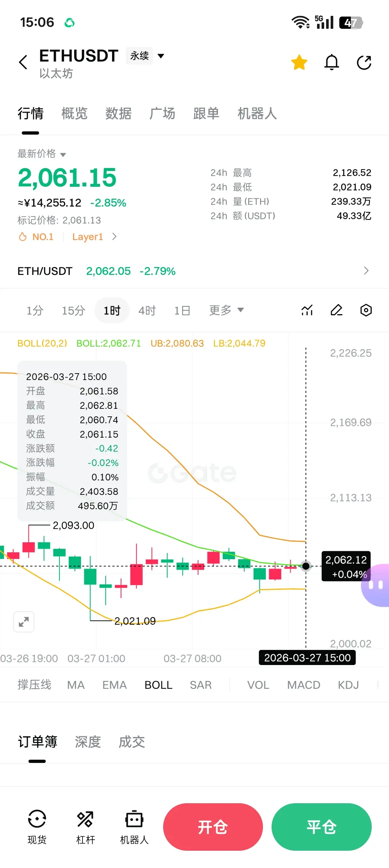389x868 pixels.
Task: Tap the share icon
Action: (364, 62)
